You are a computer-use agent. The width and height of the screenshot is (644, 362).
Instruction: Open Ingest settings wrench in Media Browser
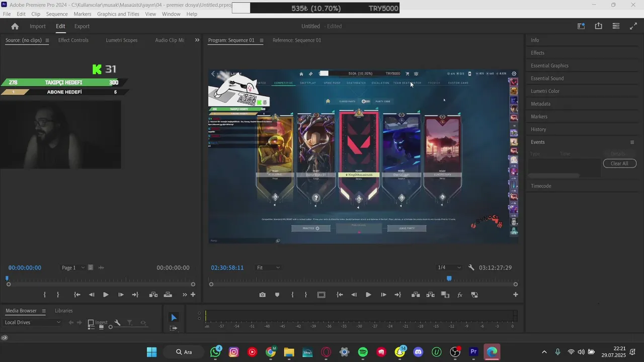point(117,323)
